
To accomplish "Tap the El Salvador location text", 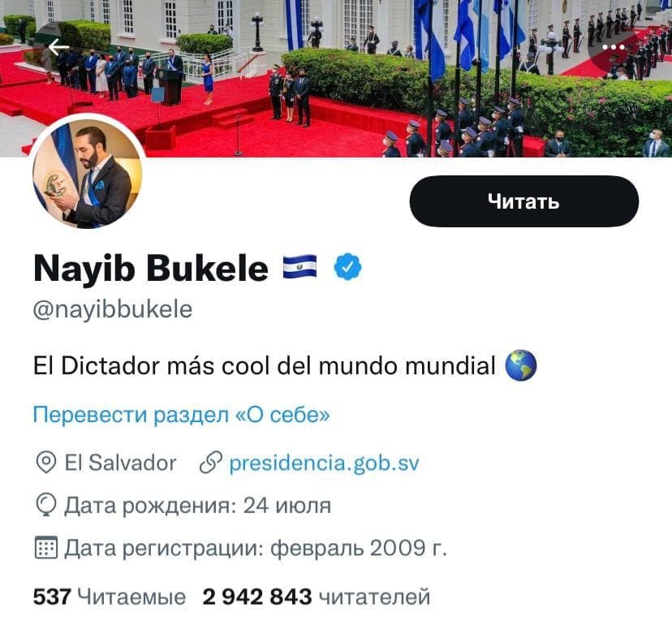I will click(120, 463).
